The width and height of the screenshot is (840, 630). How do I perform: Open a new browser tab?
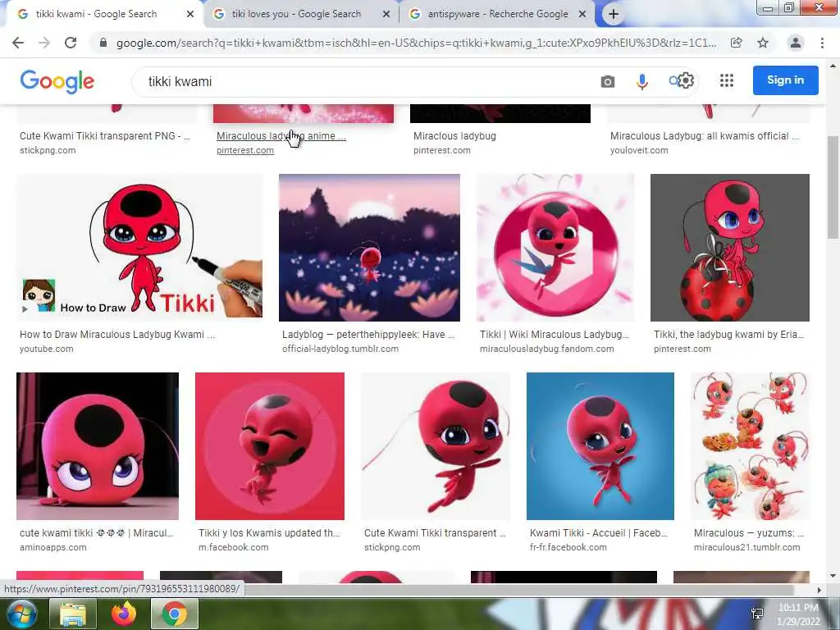(x=614, y=15)
